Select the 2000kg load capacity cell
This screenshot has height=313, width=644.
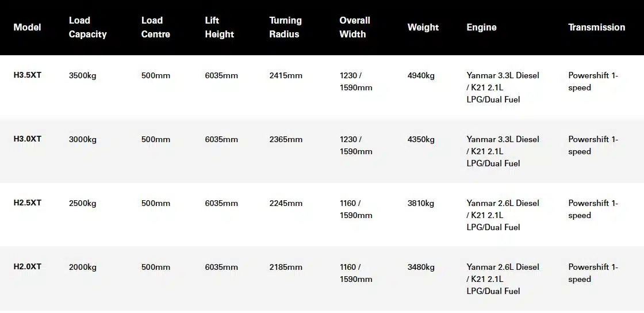[x=83, y=268]
